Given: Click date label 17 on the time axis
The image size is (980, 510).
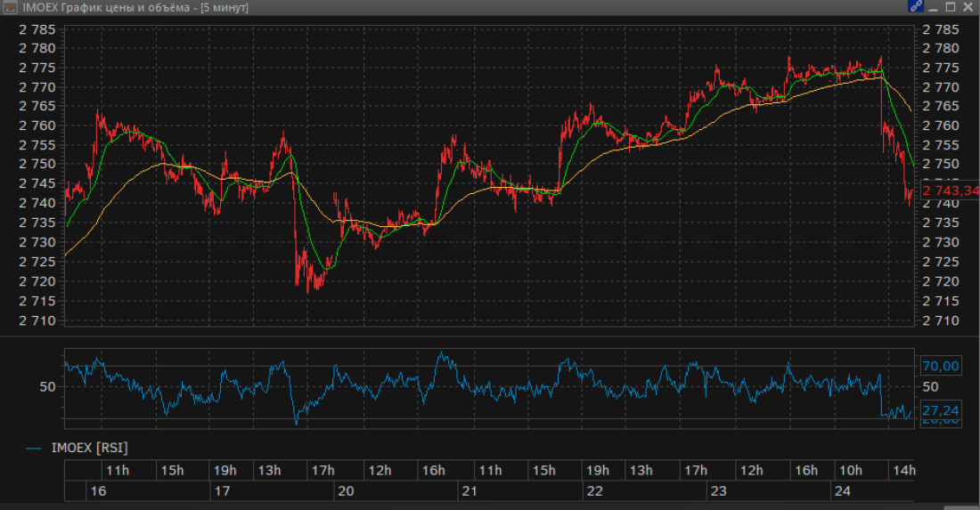Looking at the screenshot, I should pos(222,491).
